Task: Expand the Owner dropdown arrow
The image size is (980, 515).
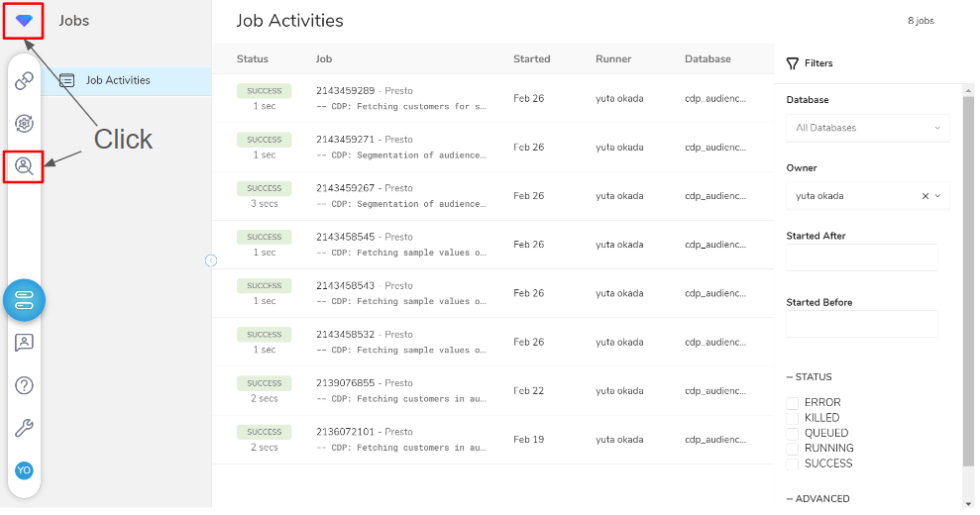Action: (937, 196)
